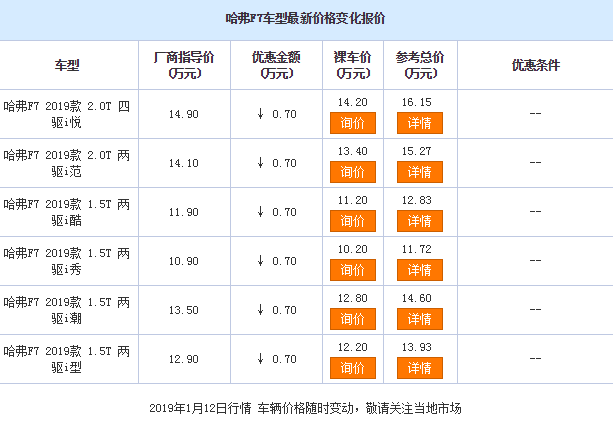
Task: Click total price 11.72
Action: tap(417, 249)
